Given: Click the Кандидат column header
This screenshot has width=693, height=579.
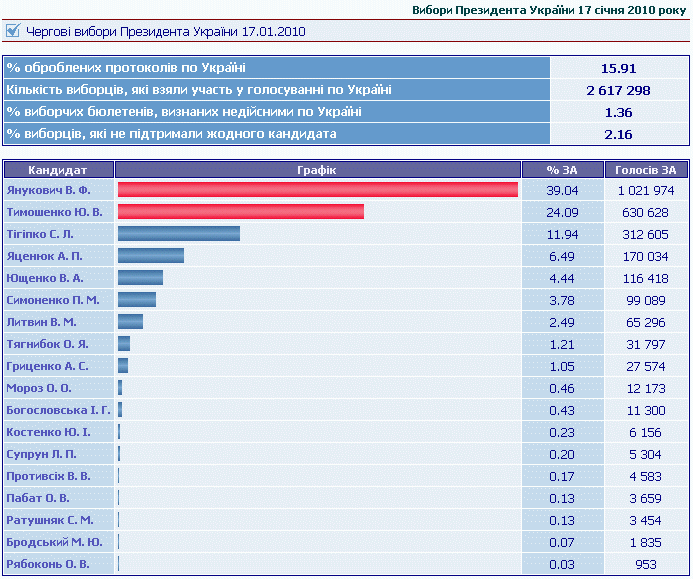Looking at the screenshot, I should coord(58,170).
